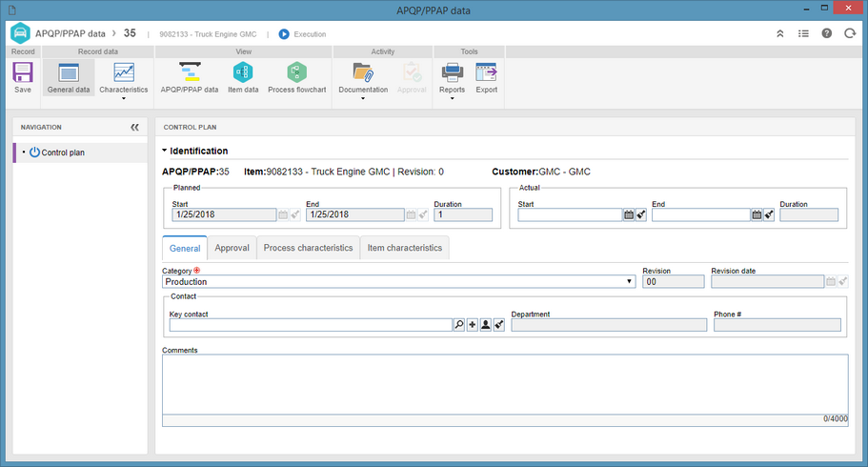This screenshot has width=868, height=467.
Task: Click the Planned Start date 1/25/2018
Action: (224, 215)
